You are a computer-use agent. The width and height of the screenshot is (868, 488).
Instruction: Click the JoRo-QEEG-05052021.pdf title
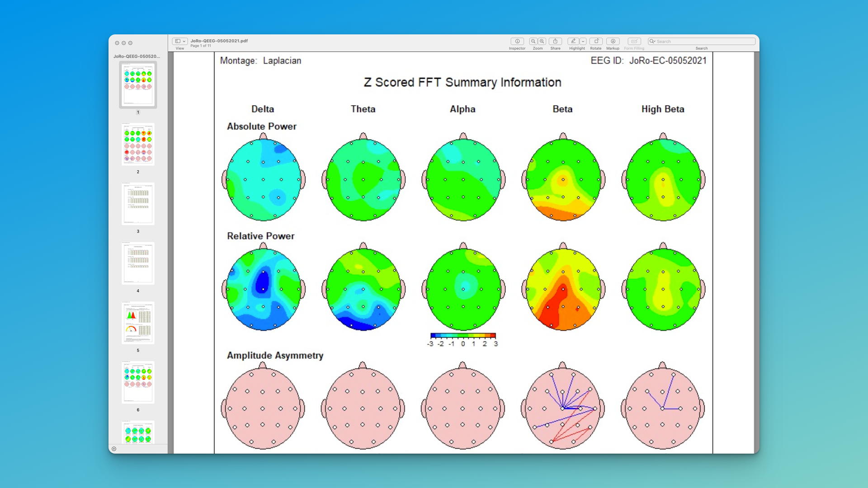pos(219,41)
